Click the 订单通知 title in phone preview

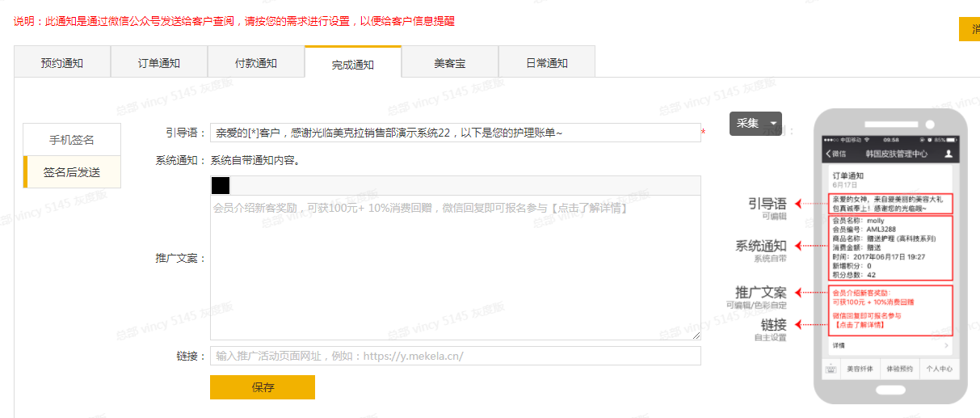pyautogui.click(x=848, y=175)
